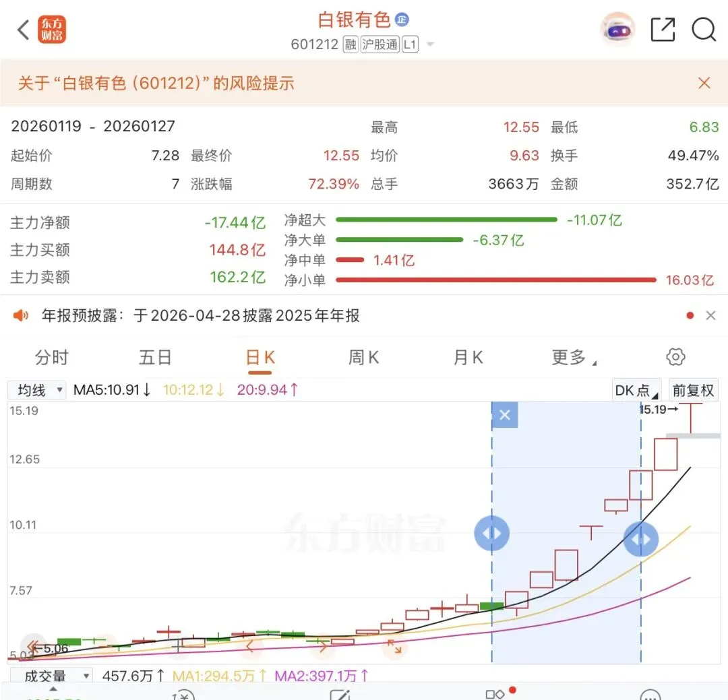Tap the 净中单 1.41亿 value
Viewport: 728px width, 700px height.
(x=394, y=261)
